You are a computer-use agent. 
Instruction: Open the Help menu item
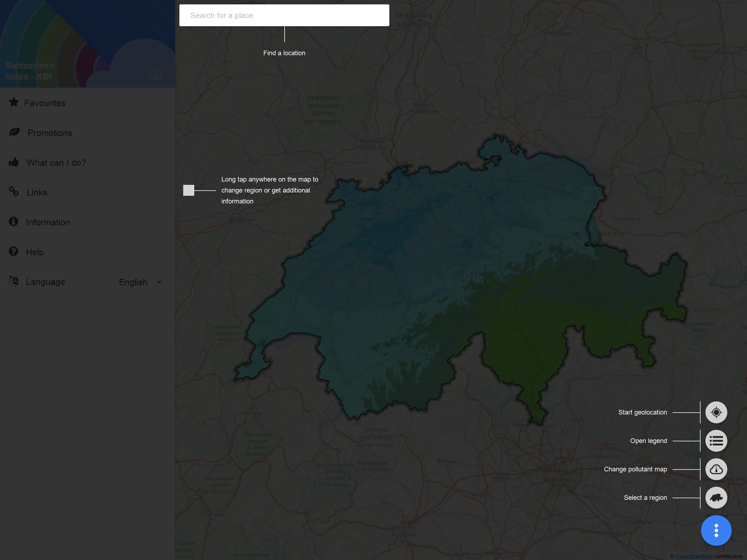click(x=35, y=252)
